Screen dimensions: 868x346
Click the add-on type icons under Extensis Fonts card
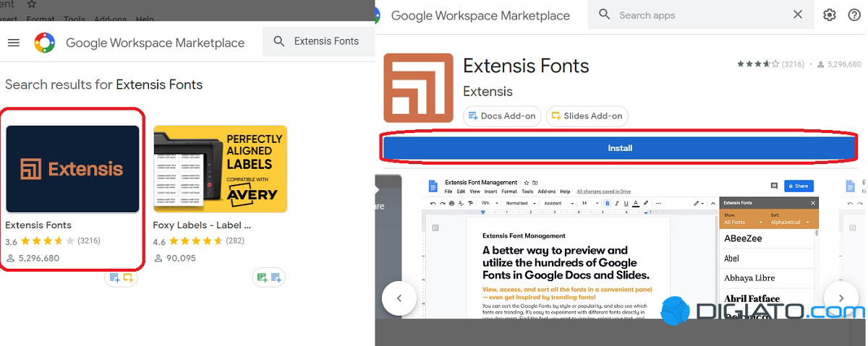[120, 277]
